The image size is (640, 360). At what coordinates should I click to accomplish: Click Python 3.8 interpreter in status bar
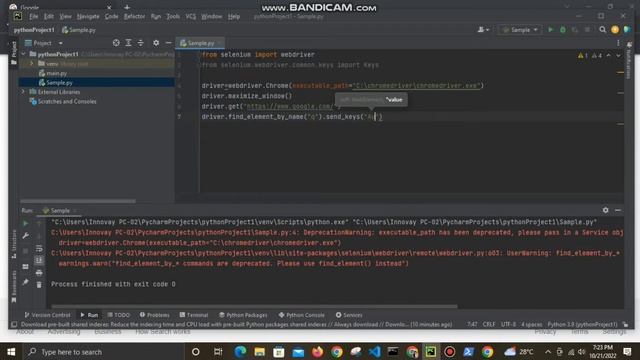coord(582,324)
